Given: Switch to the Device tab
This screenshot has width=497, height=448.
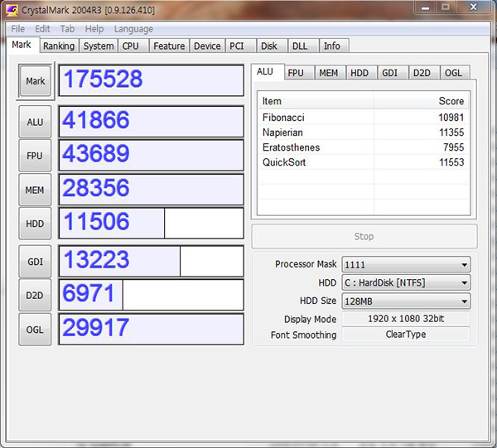Looking at the screenshot, I should [207, 46].
